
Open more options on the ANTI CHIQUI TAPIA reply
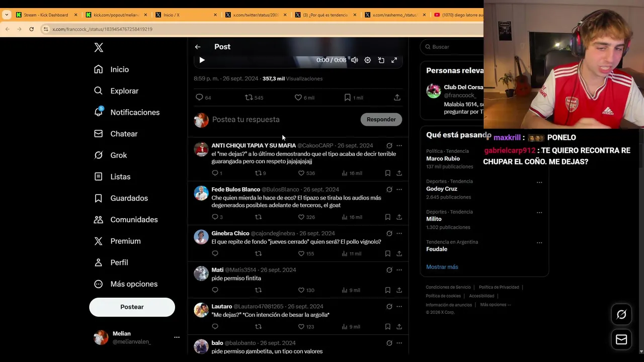pyautogui.click(x=399, y=146)
